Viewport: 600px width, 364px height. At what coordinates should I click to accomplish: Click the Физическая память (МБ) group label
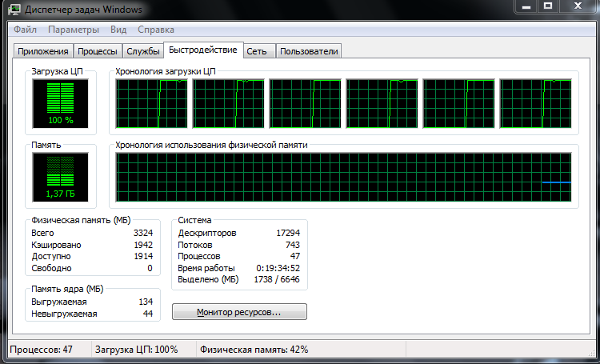[81, 220]
